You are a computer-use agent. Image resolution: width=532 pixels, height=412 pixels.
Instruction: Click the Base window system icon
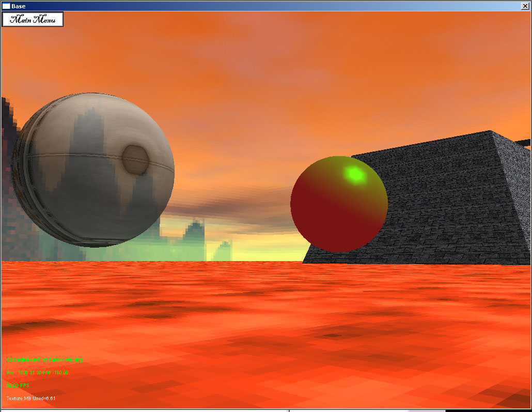pos(6,6)
